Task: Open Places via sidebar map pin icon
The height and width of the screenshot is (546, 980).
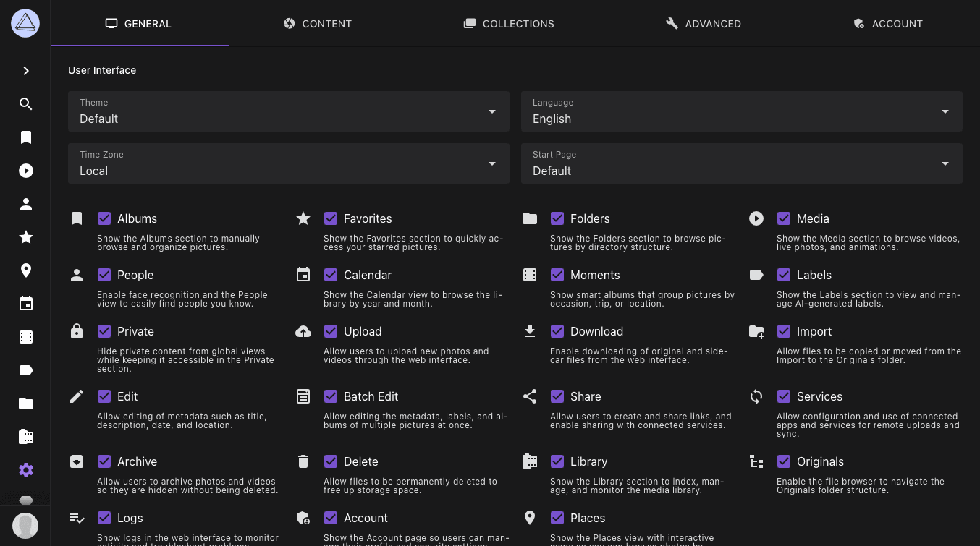Action: tap(26, 270)
